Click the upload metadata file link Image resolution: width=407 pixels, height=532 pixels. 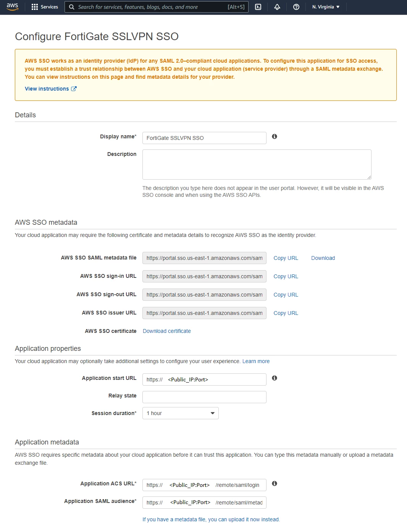pyautogui.click(x=211, y=519)
